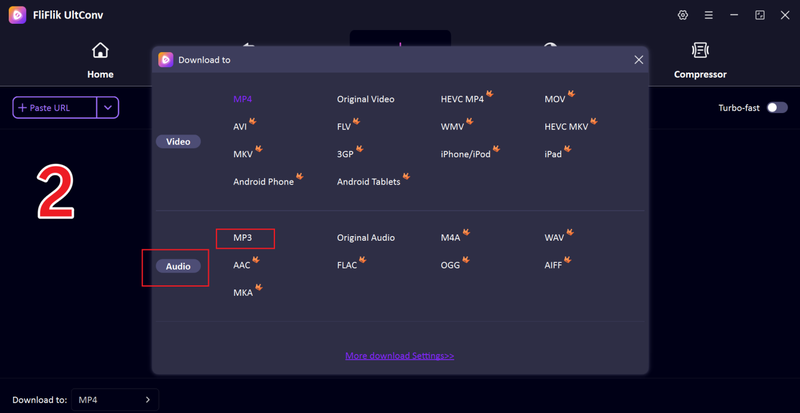Click the premium crown next to OGG
Screen dimensions: 800x413
(466, 260)
